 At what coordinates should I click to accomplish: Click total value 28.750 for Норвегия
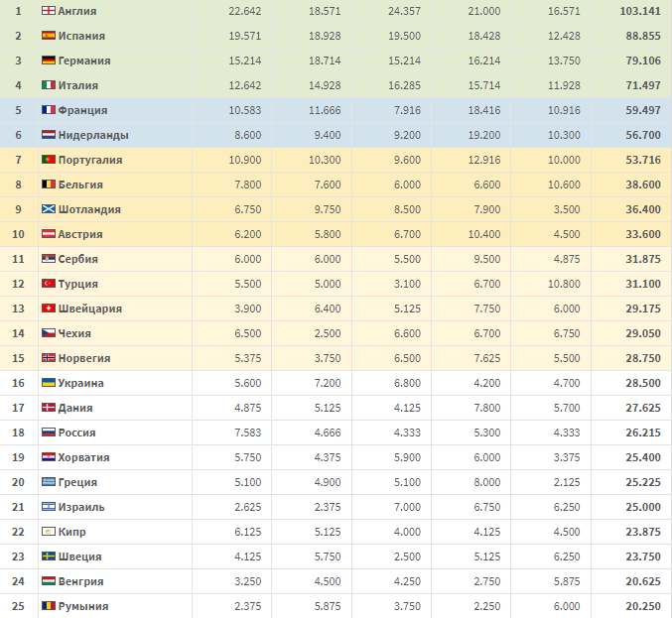pyautogui.click(x=643, y=358)
